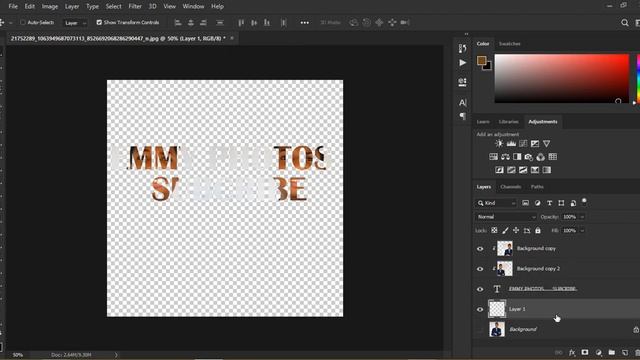Uncheck Show Transform Controls
The width and height of the screenshot is (640, 360).
click(x=99, y=22)
